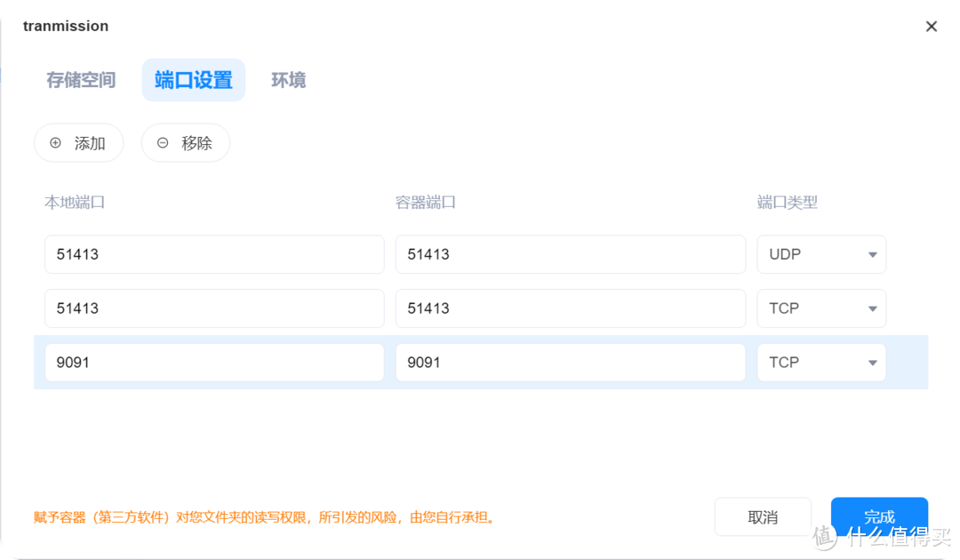The width and height of the screenshot is (960, 560).
Task: Click container port field in first row
Action: [570, 254]
